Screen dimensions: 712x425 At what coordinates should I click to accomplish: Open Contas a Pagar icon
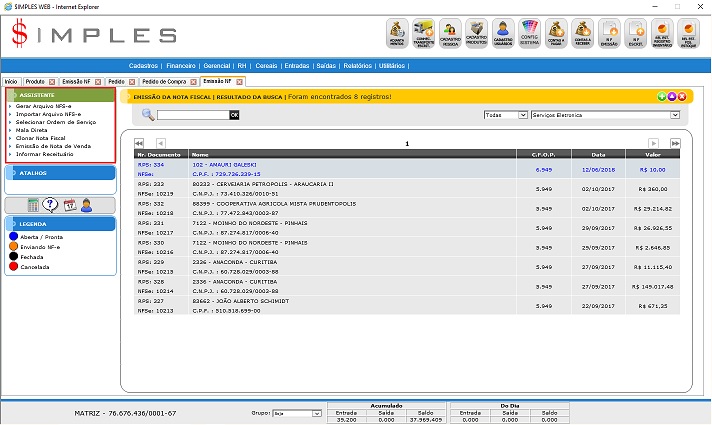[557, 35]
